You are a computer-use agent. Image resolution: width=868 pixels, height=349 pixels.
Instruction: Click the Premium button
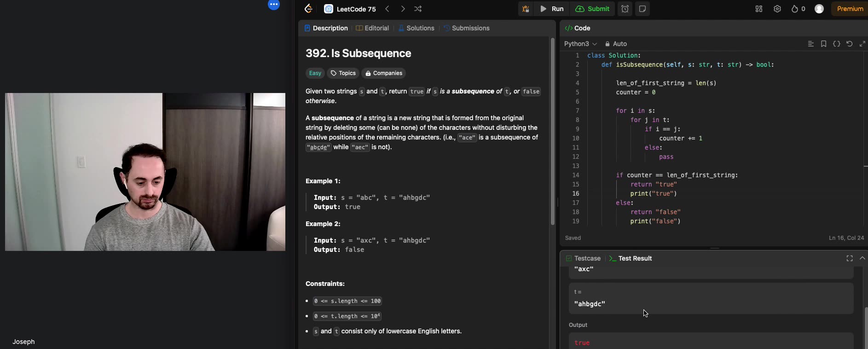click(x=850, y=9)
